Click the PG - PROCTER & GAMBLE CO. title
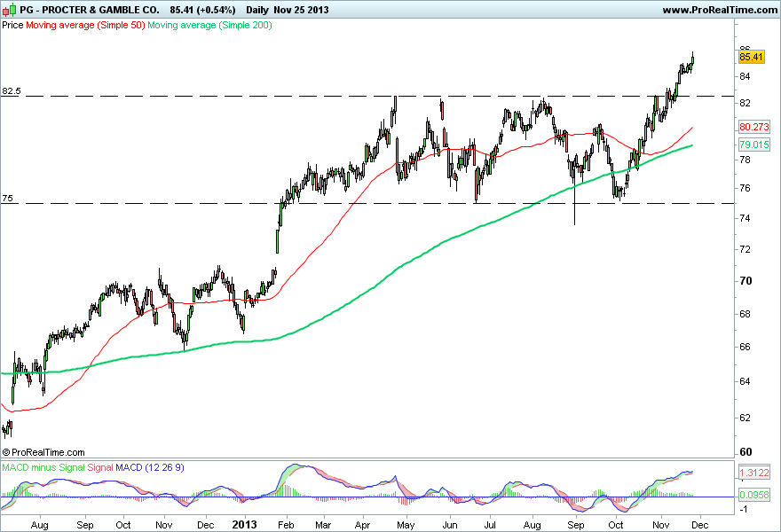 pos(90,10)
